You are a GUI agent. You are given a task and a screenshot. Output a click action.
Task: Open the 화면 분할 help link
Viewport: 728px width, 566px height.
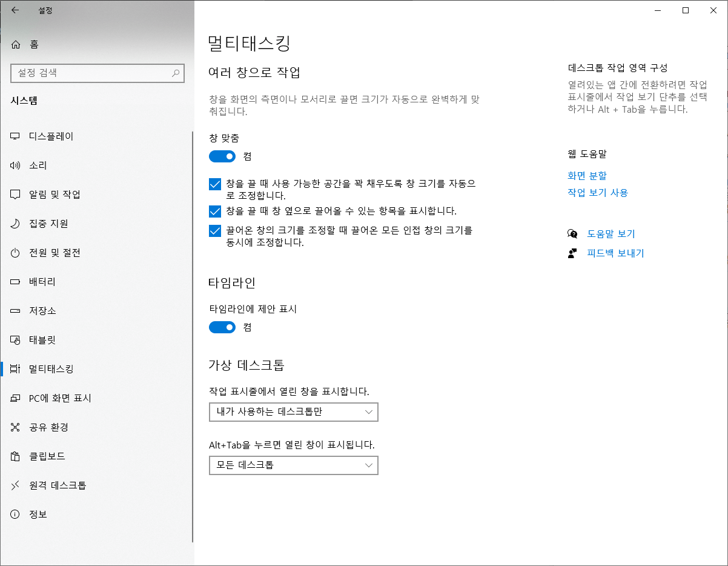point(587,176)
